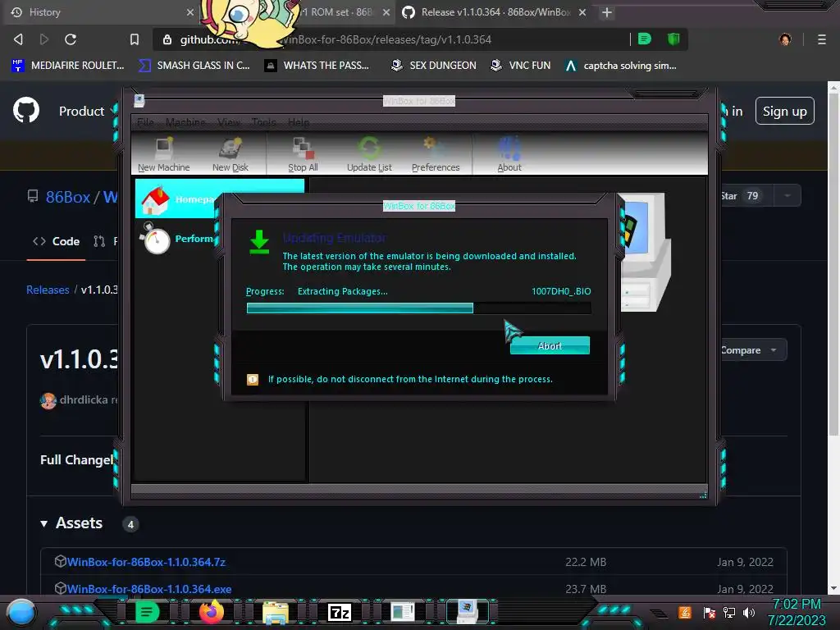Viewport: 840px width, 630px height.
Task: Open Firefox from the taskbar
Action: [211, 612]
